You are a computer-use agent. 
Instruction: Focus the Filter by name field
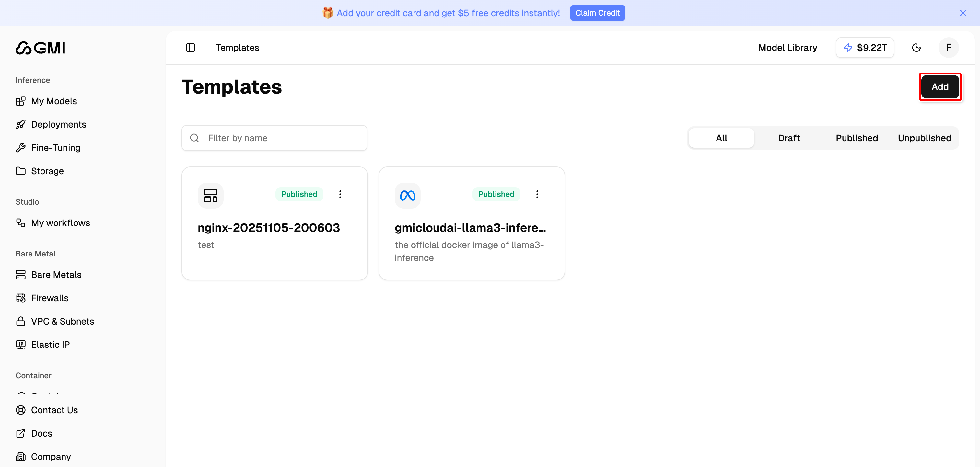[282, 138]
